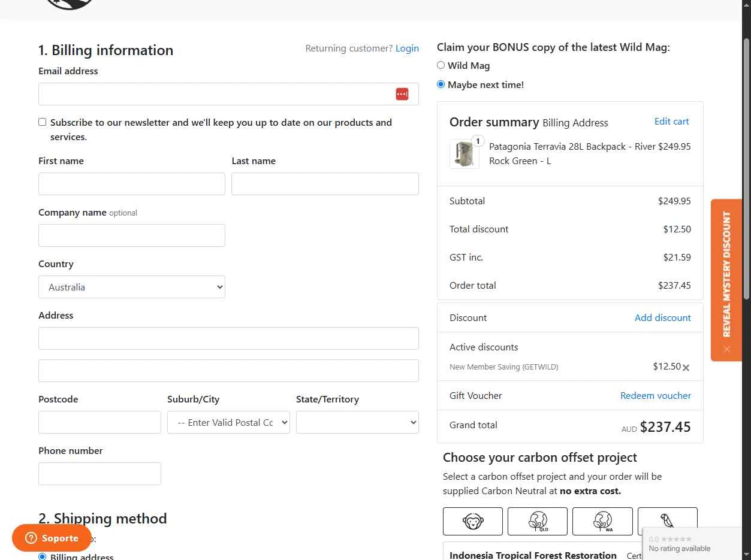Focus the Postcode input field
751x560 pixels.
pyautogui.click(x=99, y=422)
